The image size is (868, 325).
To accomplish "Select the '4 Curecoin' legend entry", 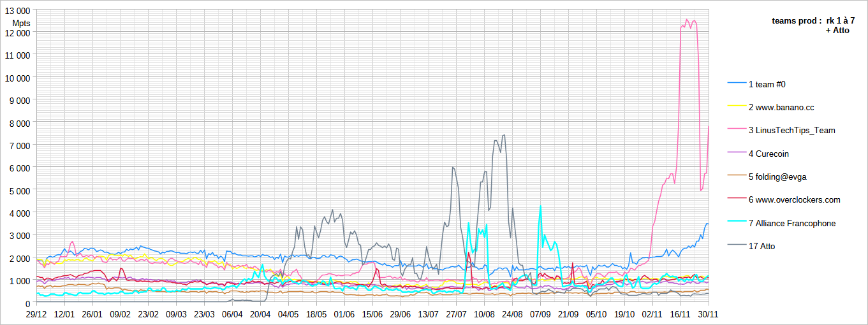I will [x=770, y=154].
